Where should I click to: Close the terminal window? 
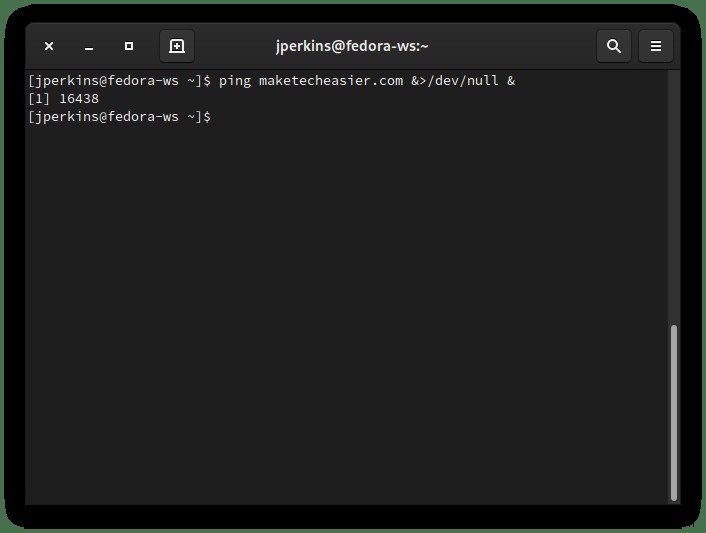click(49, 46)
